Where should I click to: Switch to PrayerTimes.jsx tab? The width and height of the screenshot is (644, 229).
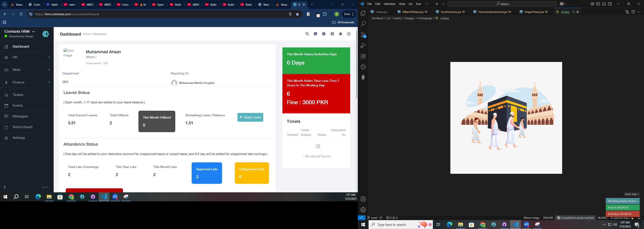(x=535, y=12)
